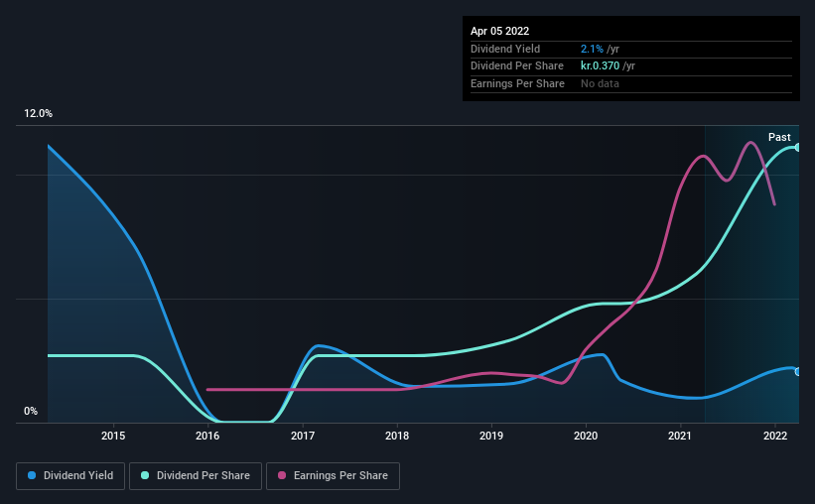Screen dimensions: 815x504
Task: Click the 2016 x-axis label
Action: click(207, 436)
